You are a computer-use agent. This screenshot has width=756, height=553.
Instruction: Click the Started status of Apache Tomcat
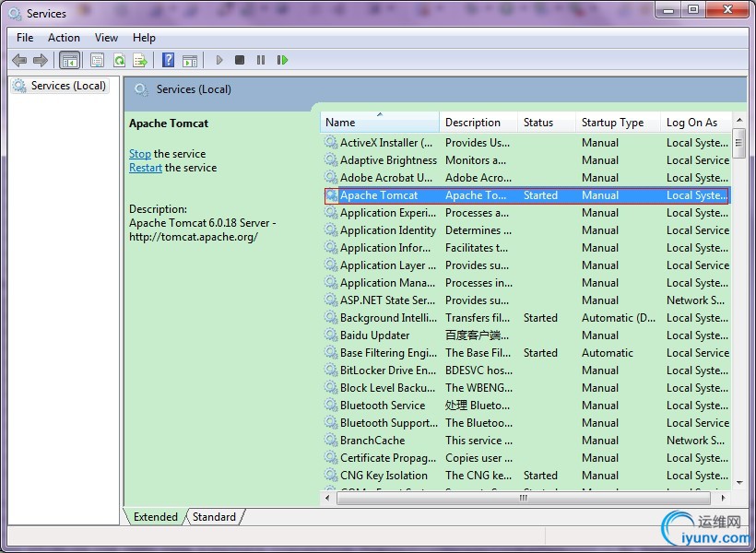pyautogui.click(x=540, y=195)
